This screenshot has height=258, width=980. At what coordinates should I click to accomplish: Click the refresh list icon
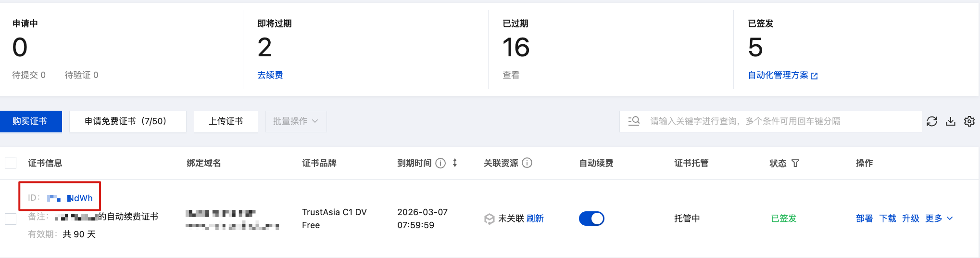(x=932, y=121)
